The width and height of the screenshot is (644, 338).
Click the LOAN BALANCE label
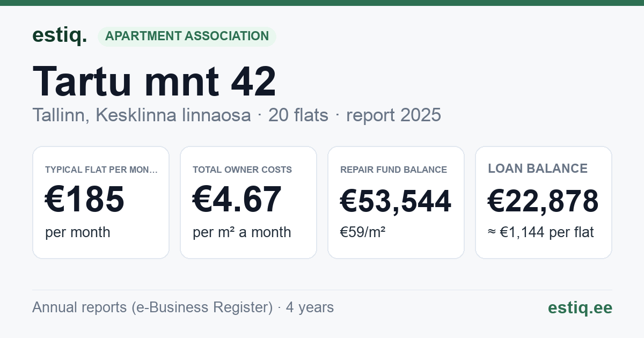[538, 168]
